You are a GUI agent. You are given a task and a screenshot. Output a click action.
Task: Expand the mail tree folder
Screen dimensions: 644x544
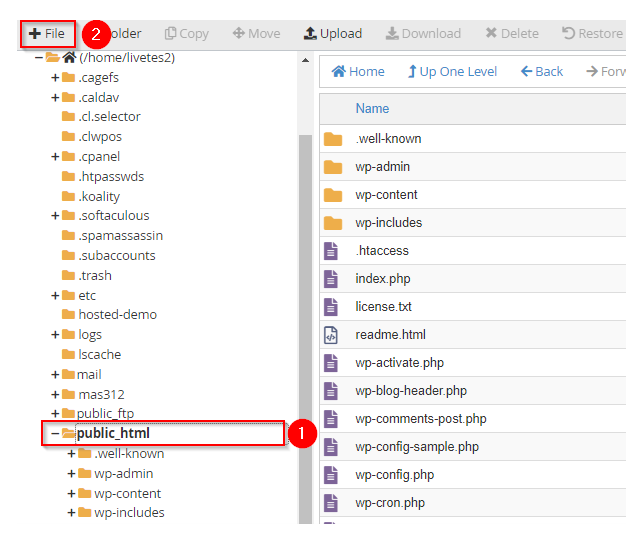55,374
